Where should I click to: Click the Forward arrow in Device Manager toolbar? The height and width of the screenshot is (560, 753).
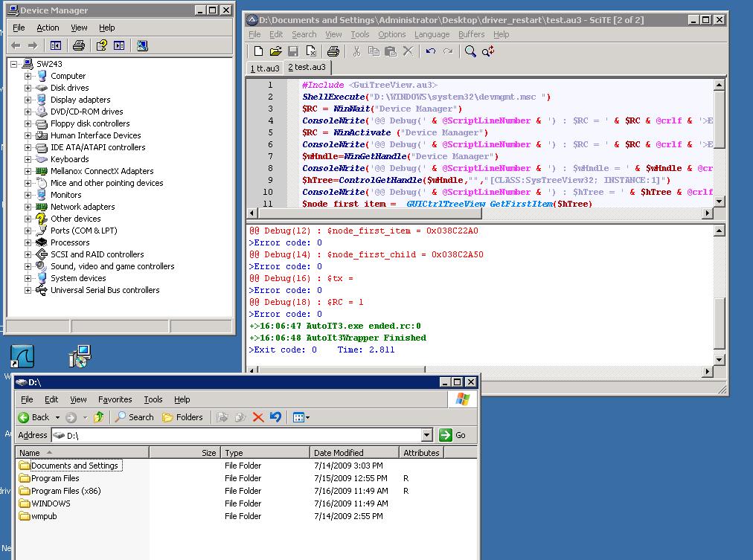33,45
